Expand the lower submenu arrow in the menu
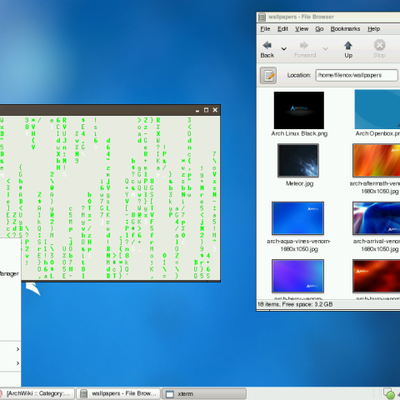 (18, 363)
